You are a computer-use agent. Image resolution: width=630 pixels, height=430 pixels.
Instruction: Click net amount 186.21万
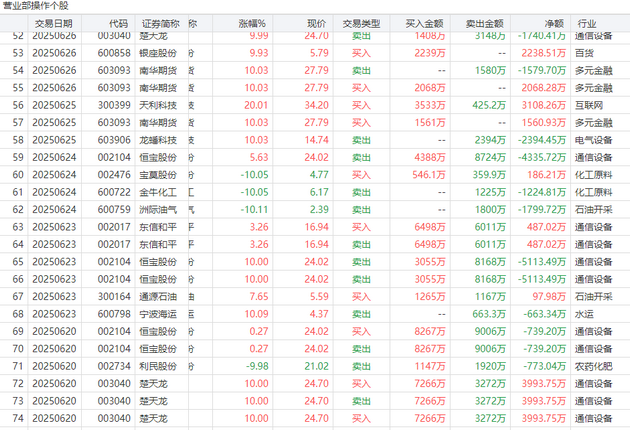pos(546,175)
